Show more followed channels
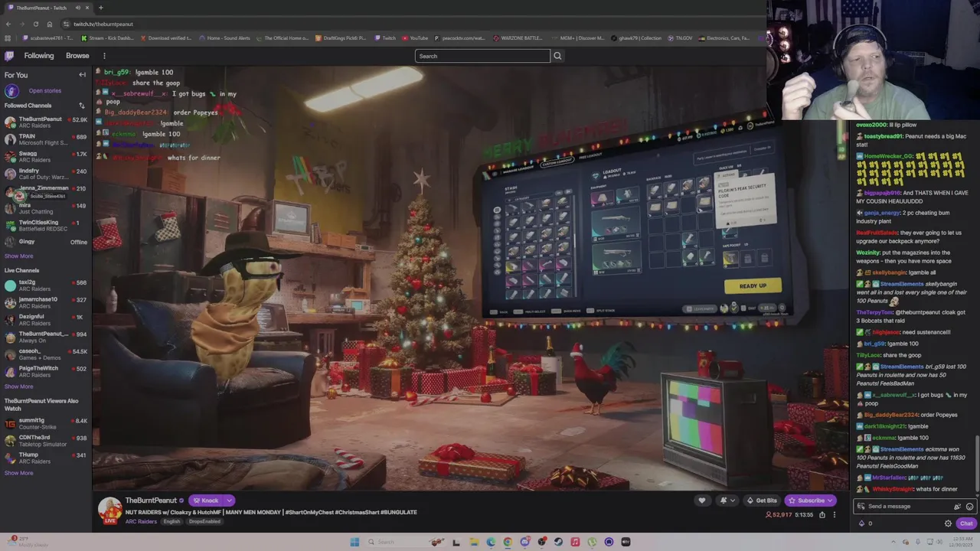980x551 pixels. click(18, 256)
